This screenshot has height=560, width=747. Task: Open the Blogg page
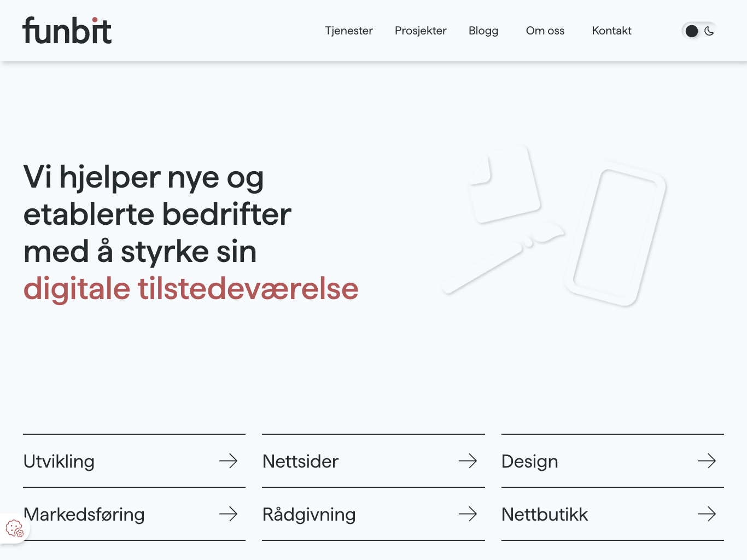point(483,31)
